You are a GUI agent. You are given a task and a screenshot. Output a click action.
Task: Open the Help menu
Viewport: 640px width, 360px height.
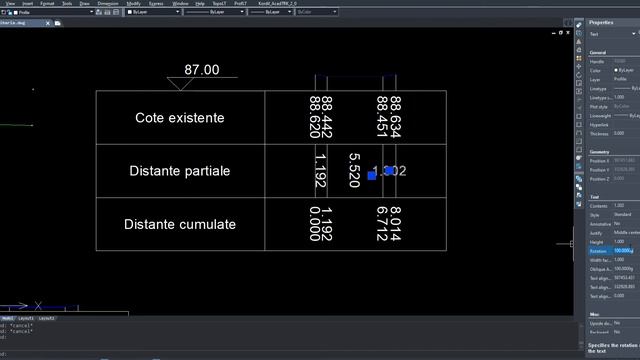[200, 3]
